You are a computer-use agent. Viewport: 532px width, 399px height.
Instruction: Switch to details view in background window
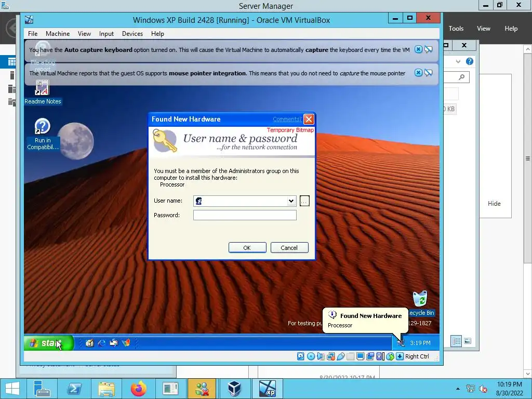[456, 341]
